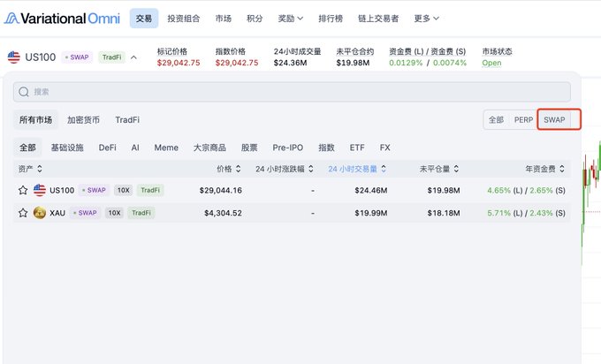Switch contract filter to PERP
Viewport: 601px width, 364px height.
tap(523, 119)
